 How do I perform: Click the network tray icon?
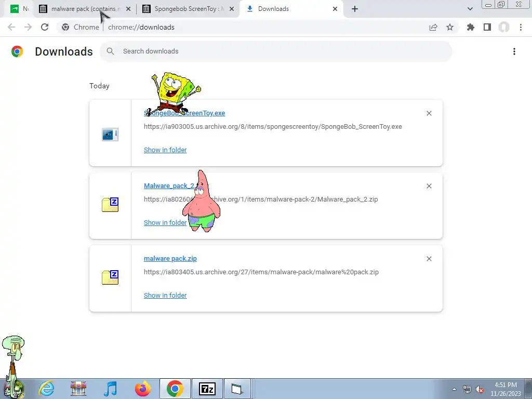[467, 389]
